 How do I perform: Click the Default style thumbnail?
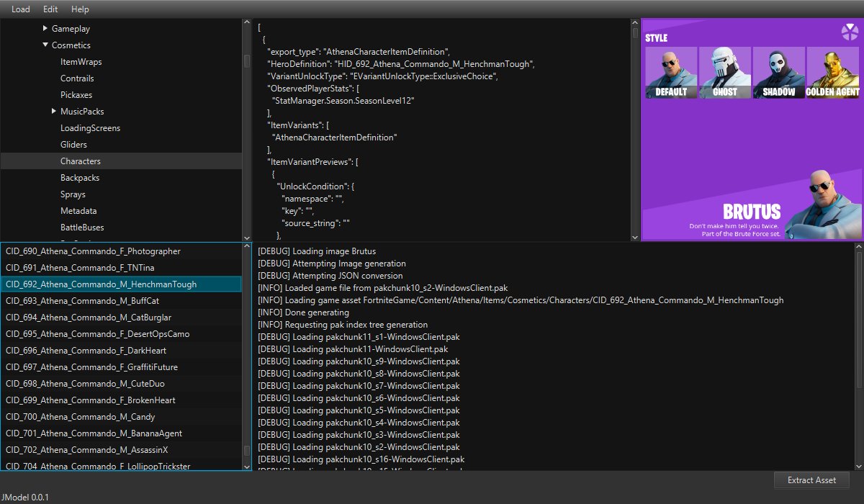coord(671,73)
